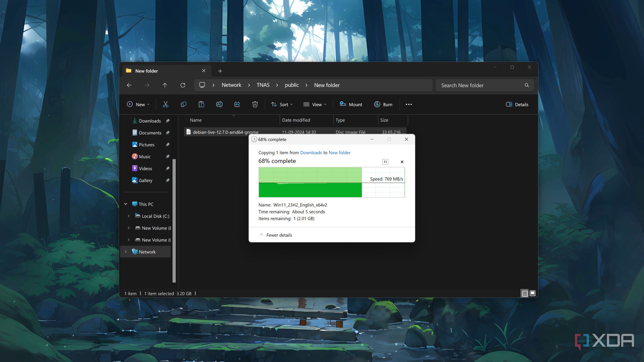The height and width of the screenshot is (362, 644).
Task: Expand chevron after public in address bar
Action: [x=306, y=85]
